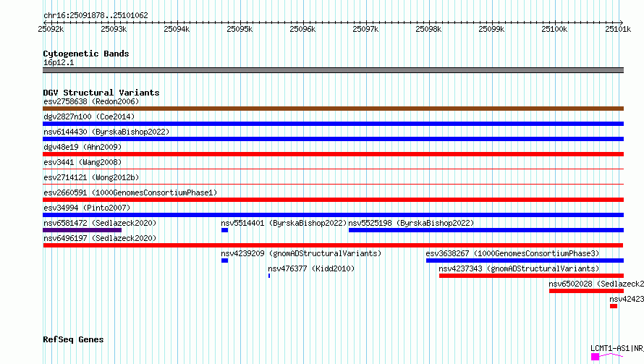Click the 25101k ruler tick label
The image size is (644, 364).
tap(618, 29)
